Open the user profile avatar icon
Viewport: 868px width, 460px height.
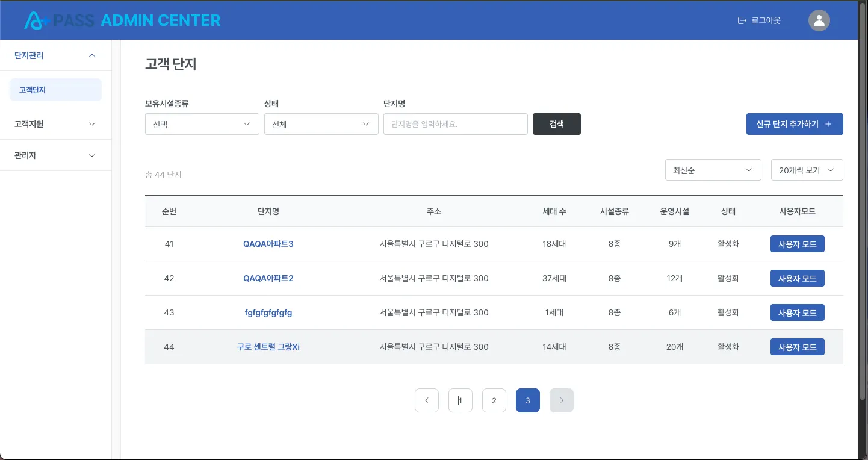(819, 20)
